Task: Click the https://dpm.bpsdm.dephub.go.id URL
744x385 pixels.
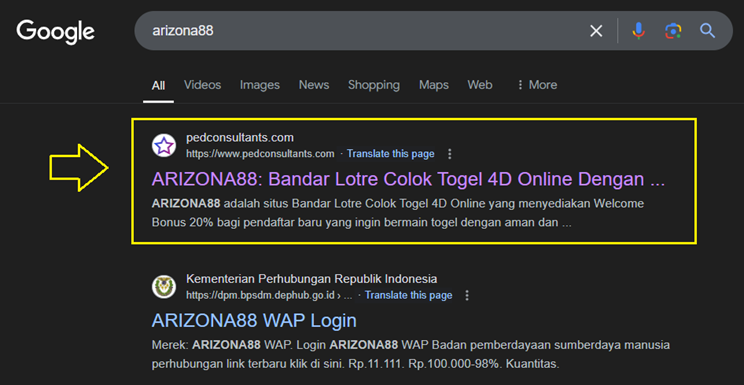Action: click(269, 295)
